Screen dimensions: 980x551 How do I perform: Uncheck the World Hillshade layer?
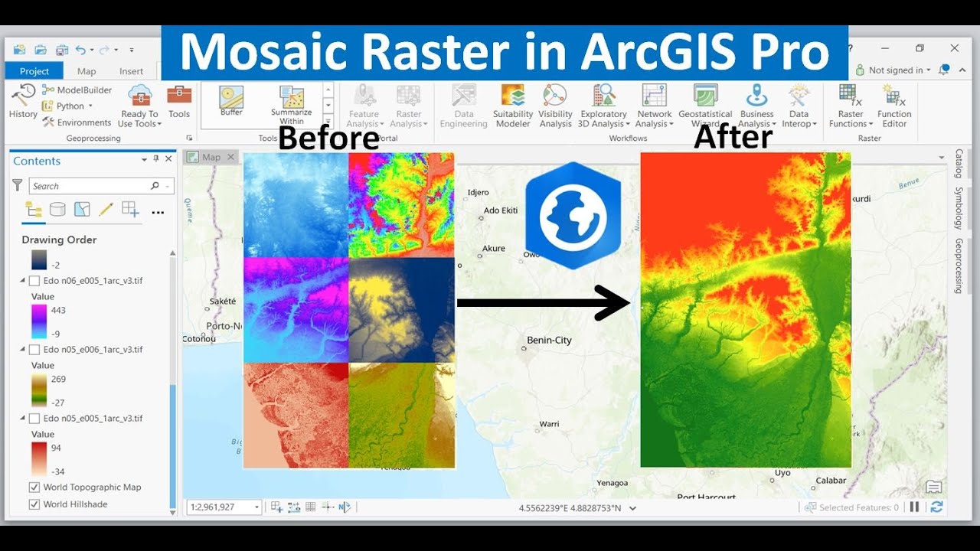(34, 504)
